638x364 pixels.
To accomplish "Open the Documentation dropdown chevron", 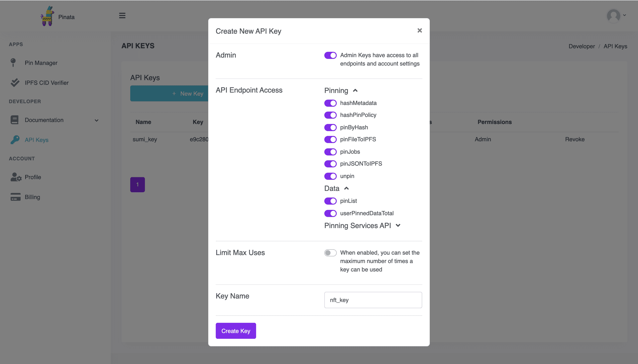I will point(96,121).
